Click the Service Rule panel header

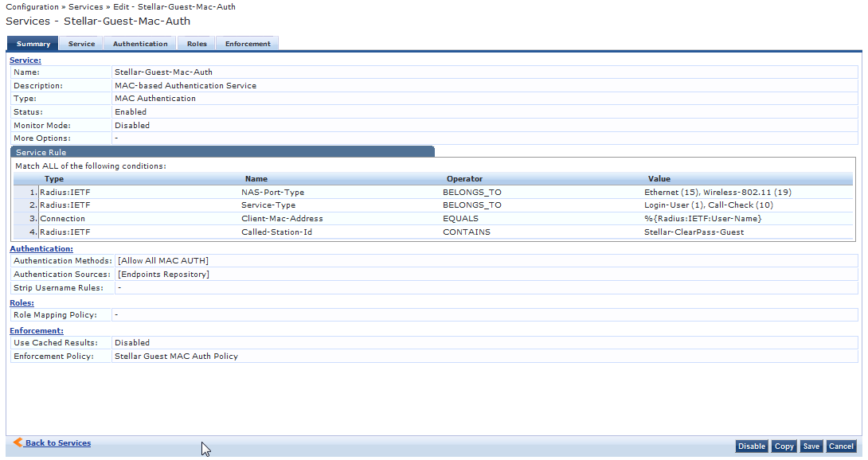click(x=221, y=152)
